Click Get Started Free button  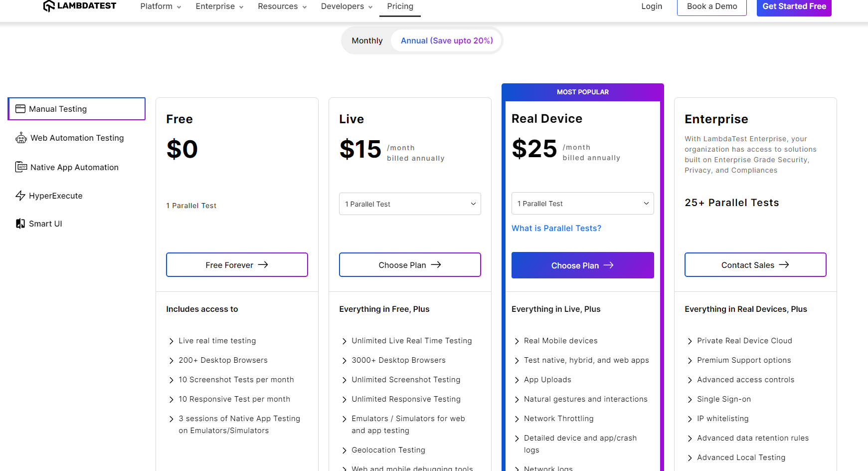(x=794, y=6)
